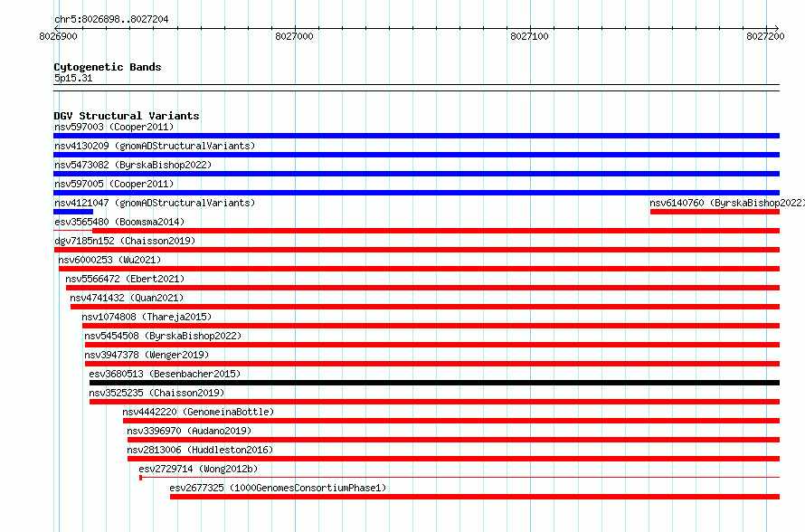Open nsv6000253 (Wu2021) variant
Image resolution: width=805 pixels, height=532 pixels.
[109, 260]
